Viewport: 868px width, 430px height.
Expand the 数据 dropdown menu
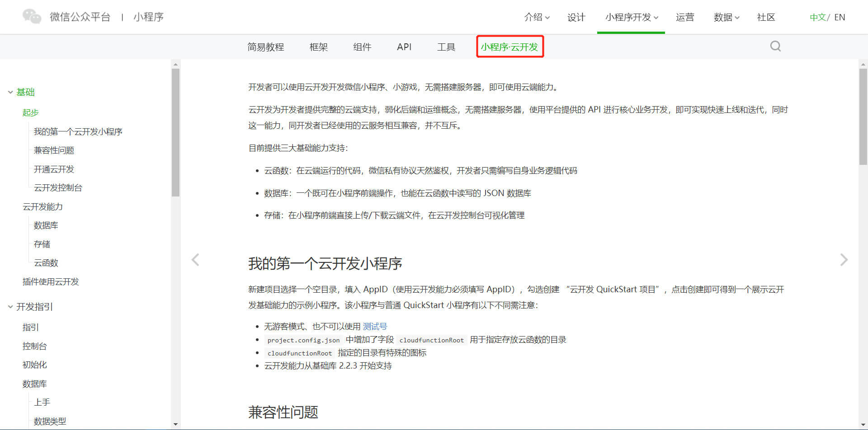(x=726, y=17)
